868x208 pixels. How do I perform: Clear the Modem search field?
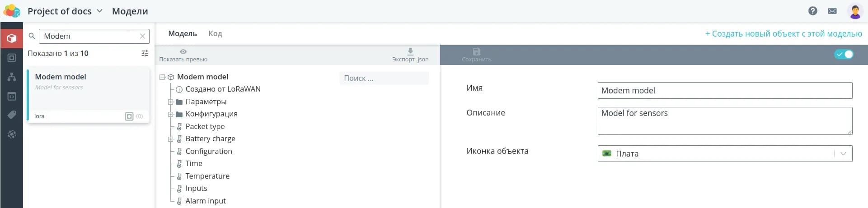point(142,36)
